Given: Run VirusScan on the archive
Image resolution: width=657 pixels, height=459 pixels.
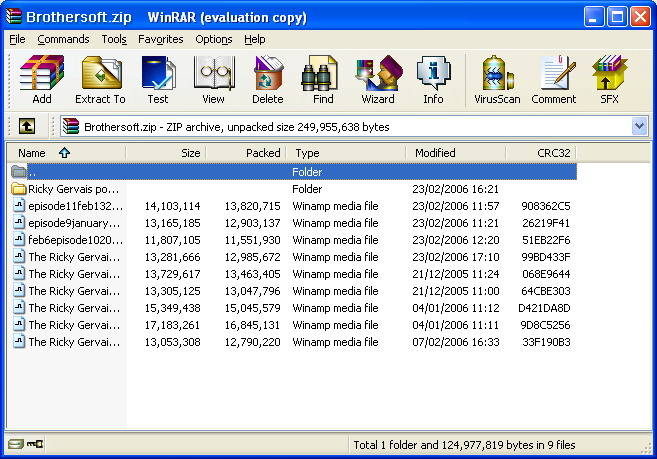Looking at the screenshot, I should (497, 80).
